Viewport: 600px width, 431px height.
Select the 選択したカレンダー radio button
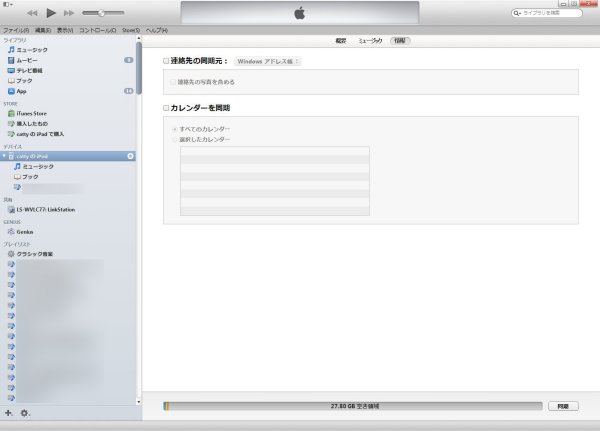[174, 140]
